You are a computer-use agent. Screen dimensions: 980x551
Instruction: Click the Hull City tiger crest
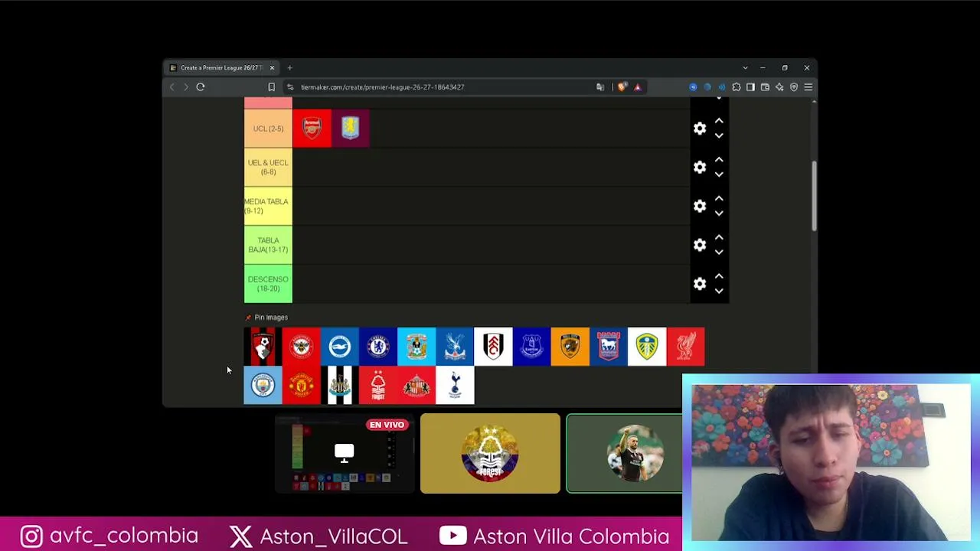point(570,347)
